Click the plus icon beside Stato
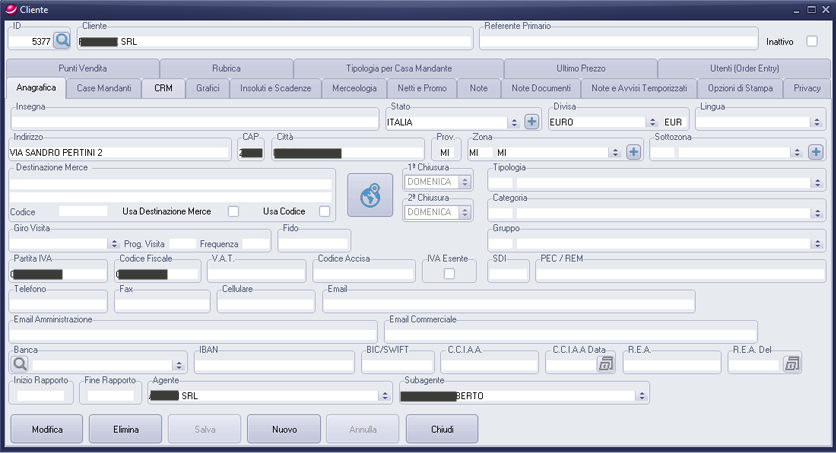This screenshot has width=836, height=453. (532, 122)
